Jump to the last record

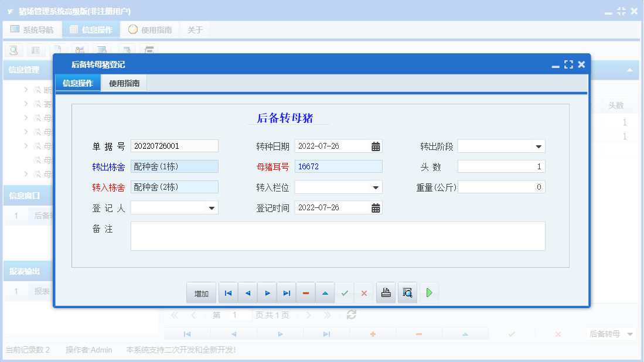tap(286, 292)
